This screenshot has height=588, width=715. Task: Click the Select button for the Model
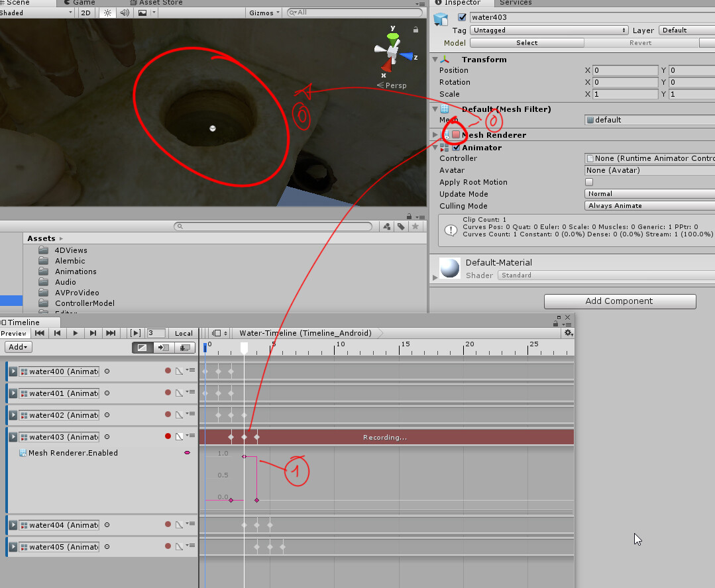pyautogui.click(x=526, y=42)
